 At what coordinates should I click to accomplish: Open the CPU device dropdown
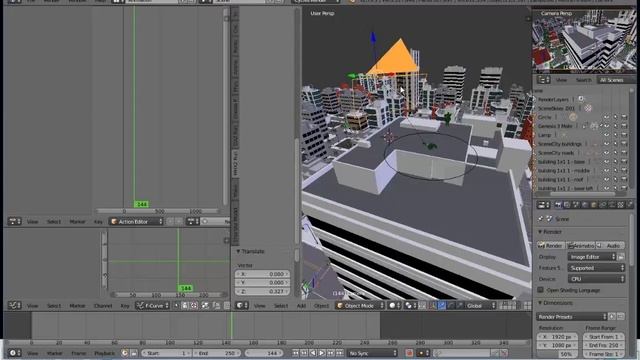596,279
